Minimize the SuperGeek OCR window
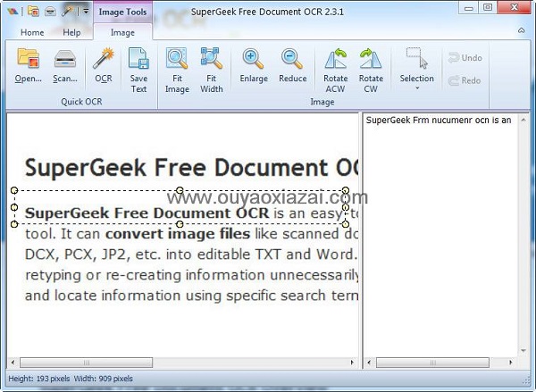Screen dimensions: 536x392 pos(469,8)
